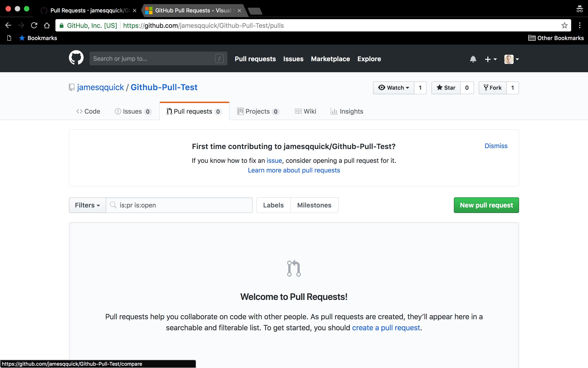Focus the Search or jump to field
Screen dimensions: 588x368
[158, 58]
